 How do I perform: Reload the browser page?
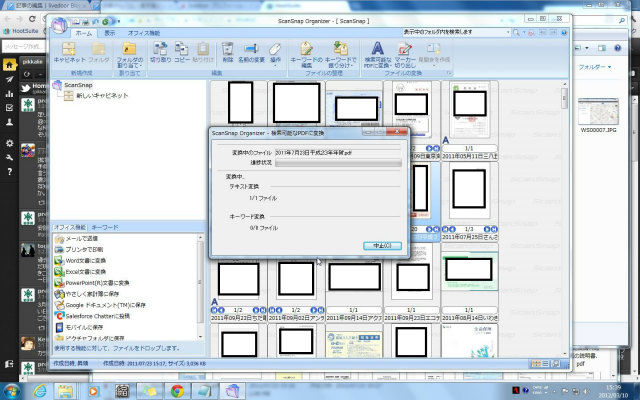32,19
